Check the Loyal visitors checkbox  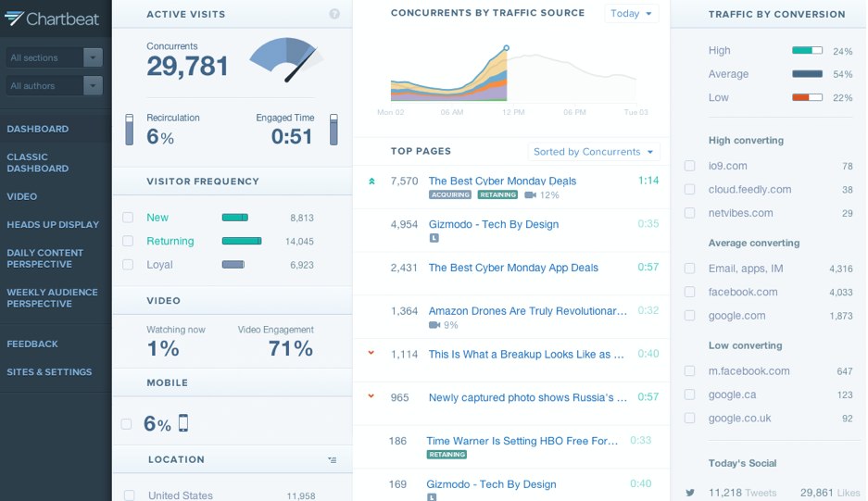pyautogui.click(x=128, y=265)
